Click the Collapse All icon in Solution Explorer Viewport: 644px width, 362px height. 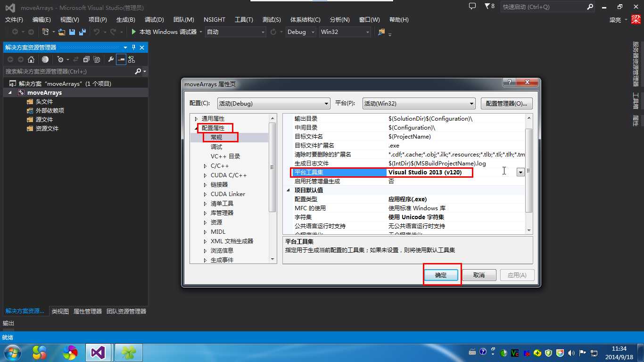pos(86,59)
